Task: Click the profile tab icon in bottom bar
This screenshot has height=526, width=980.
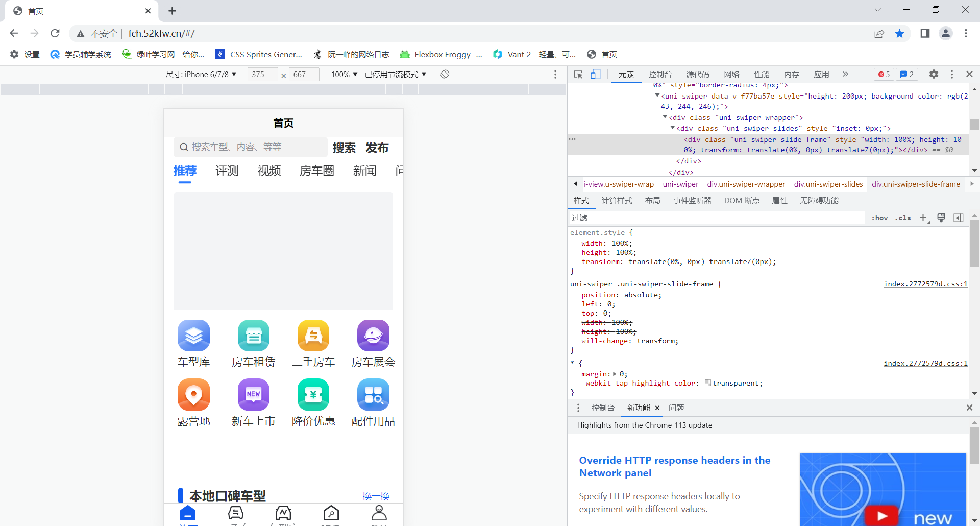Action: pyautogui.click(x=379, y=513)
